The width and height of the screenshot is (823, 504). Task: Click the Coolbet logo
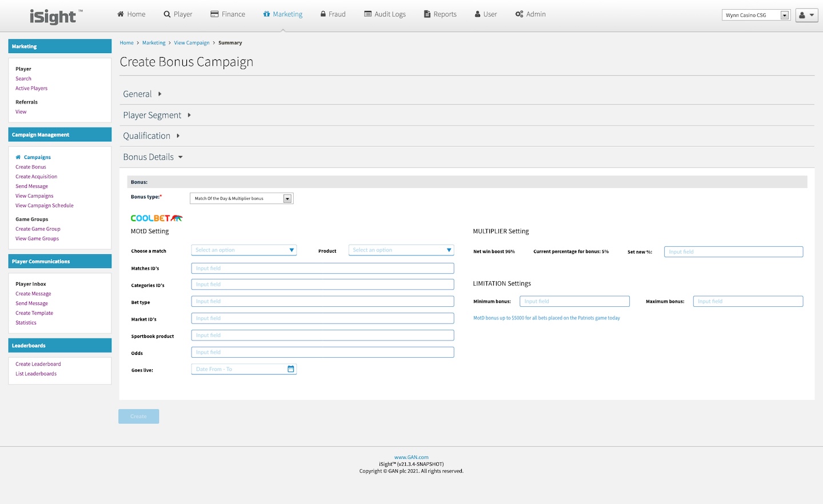point(156,218)
